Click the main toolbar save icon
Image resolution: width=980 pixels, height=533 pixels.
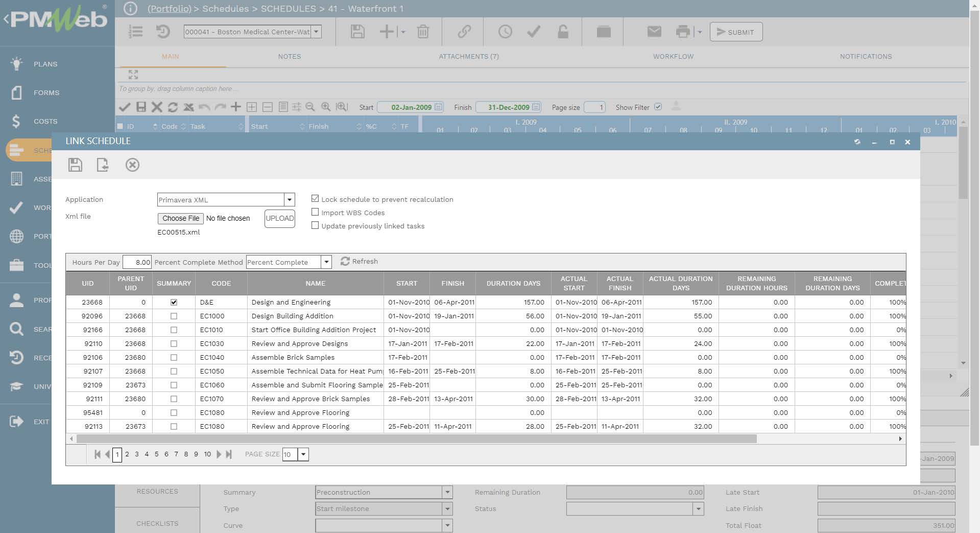(x=357, y=32)
